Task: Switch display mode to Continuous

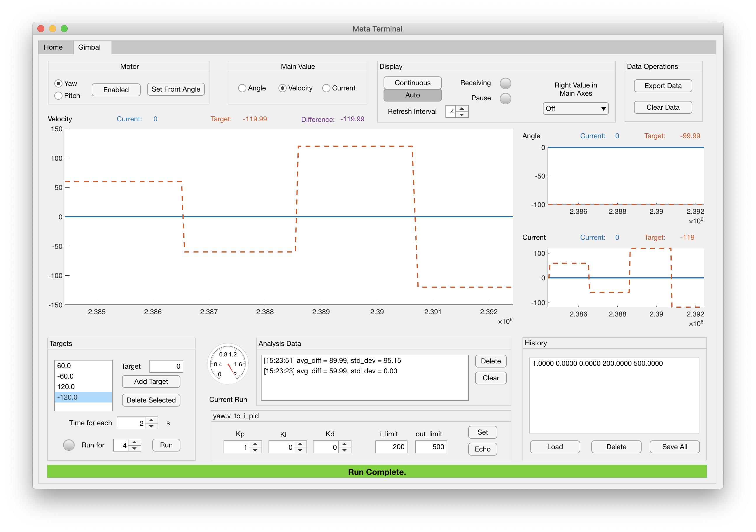Action: click(x=412, y=83)
